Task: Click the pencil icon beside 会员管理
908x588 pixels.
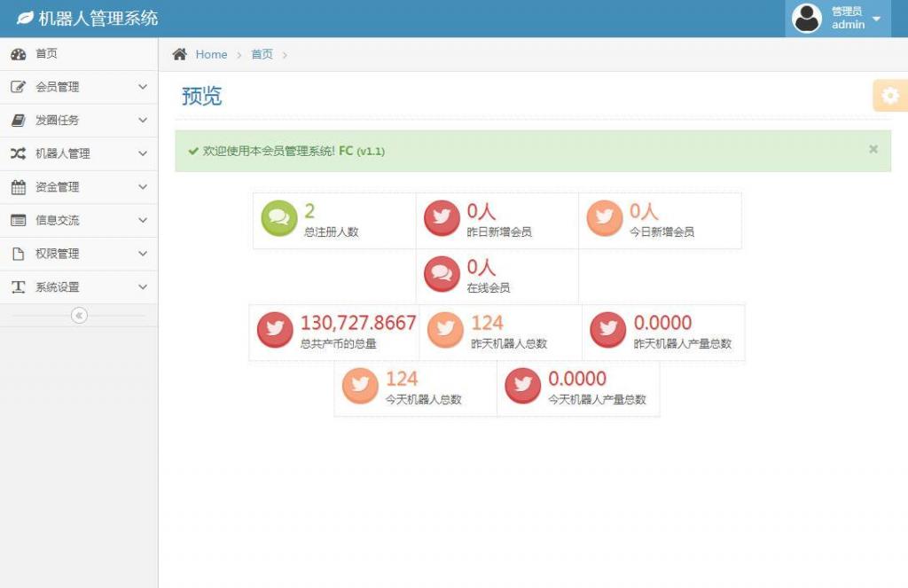Action: (x=19, y=87)
